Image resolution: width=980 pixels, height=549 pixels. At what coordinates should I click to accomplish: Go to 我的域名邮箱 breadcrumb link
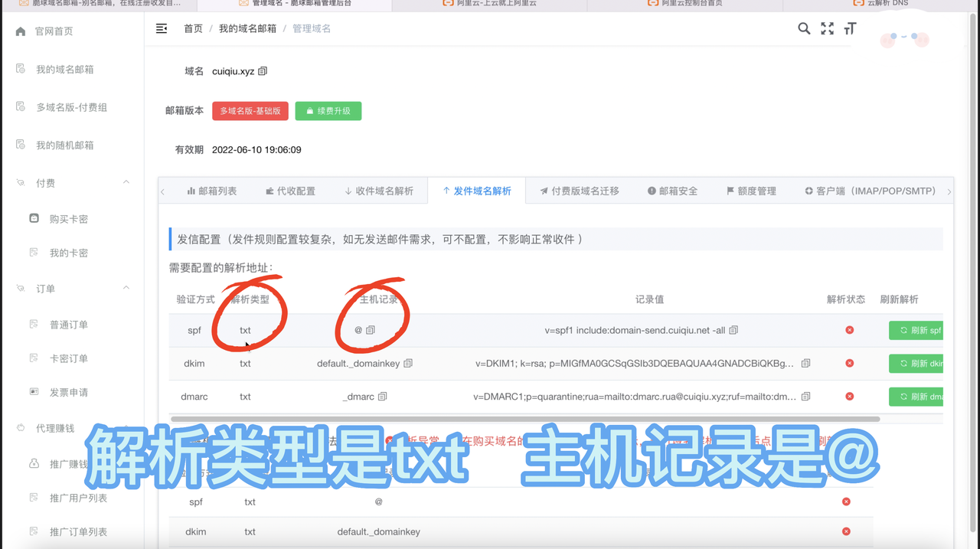(247, 28)
